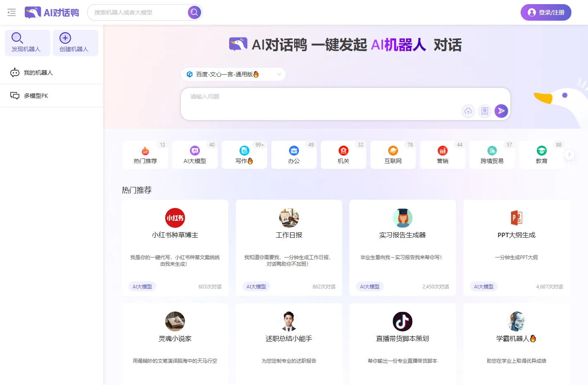
Task: Select the 办公 category tab
Action: [294, 155]
